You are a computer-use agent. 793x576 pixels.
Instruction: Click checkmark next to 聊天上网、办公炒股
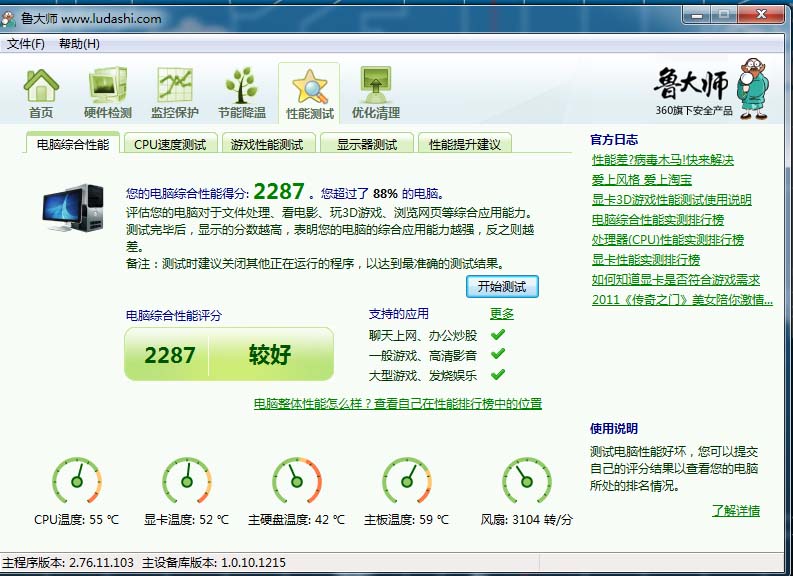point(498,334)
